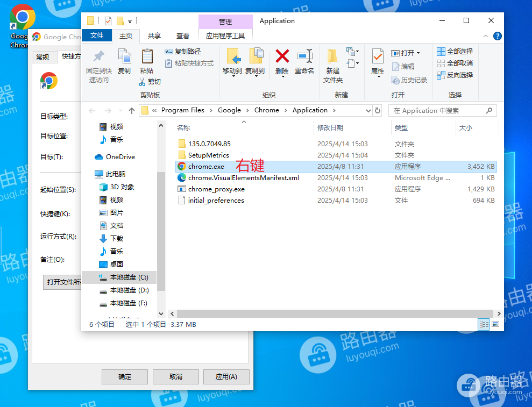The height and width of the screenshot is (407, 532).
Task: Click Select All in ribbon
Action: tap(455, 52)
